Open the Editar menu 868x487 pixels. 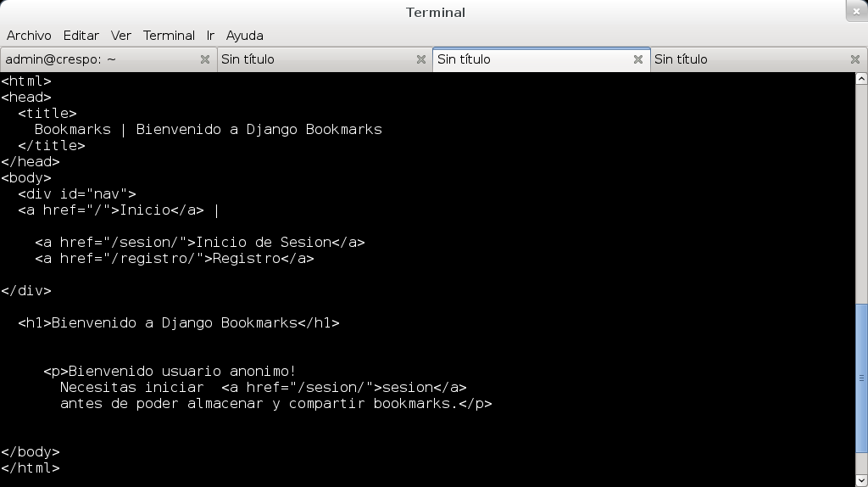pyautogui.click(x=81, y=36)
